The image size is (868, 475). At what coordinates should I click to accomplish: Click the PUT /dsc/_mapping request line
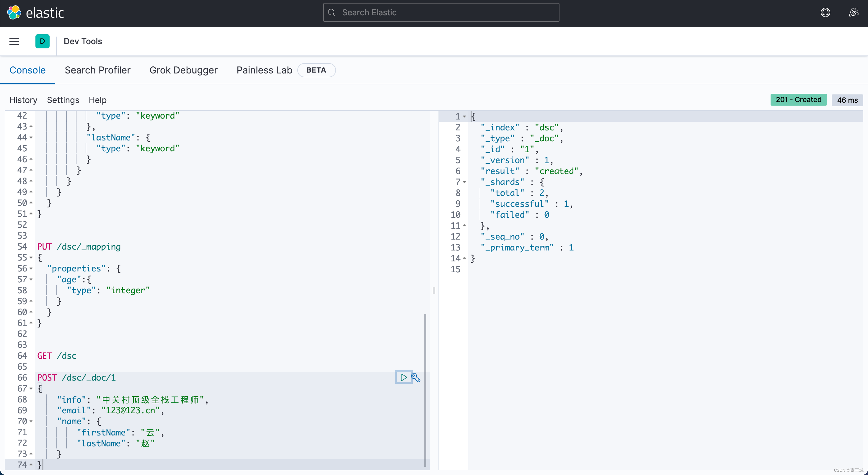click(79, 247)
